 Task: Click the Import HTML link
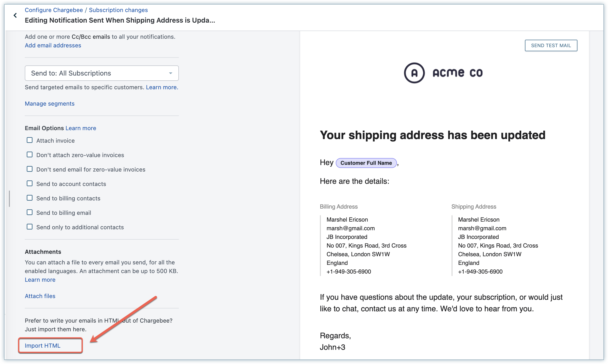[x=42, y=346]
